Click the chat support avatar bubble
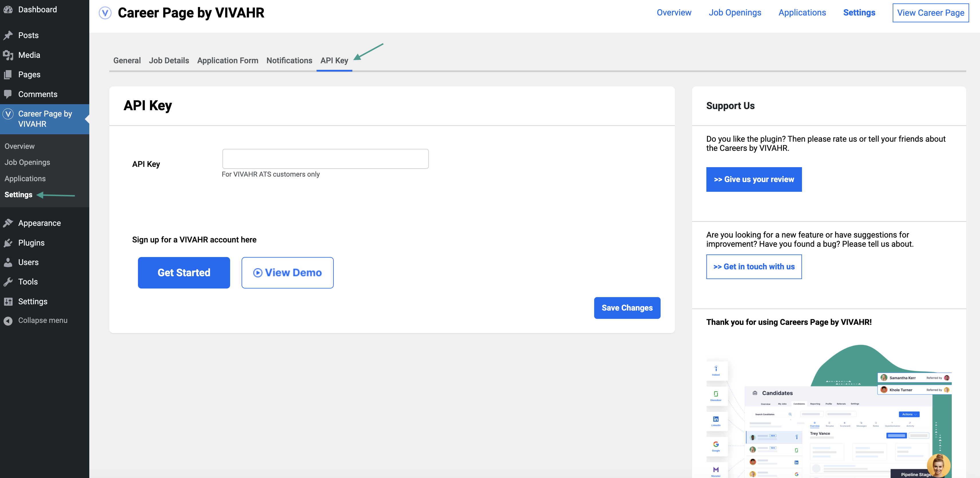The height and width of the screenshot is (478, 980). (938, 465)
